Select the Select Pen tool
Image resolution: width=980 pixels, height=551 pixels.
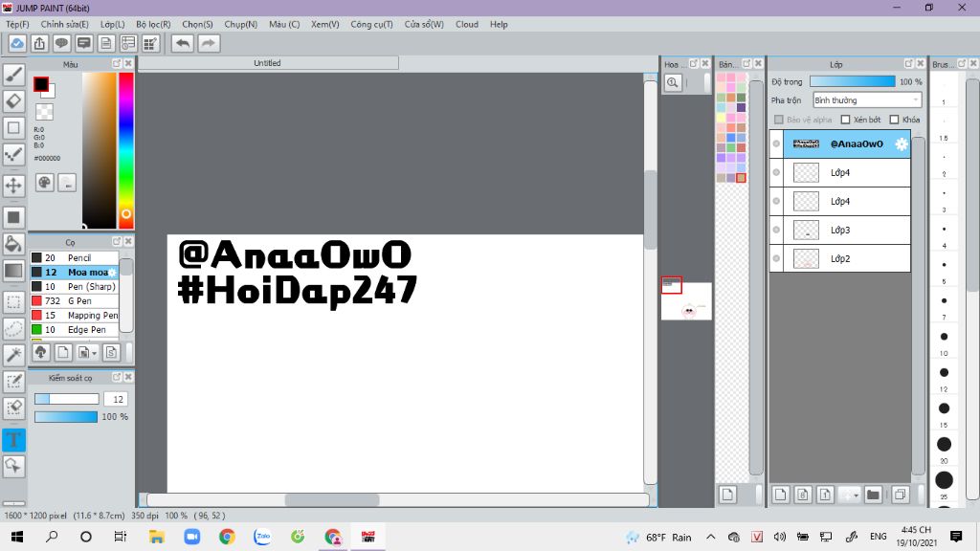pyautogui.click(x=13, y=382)
